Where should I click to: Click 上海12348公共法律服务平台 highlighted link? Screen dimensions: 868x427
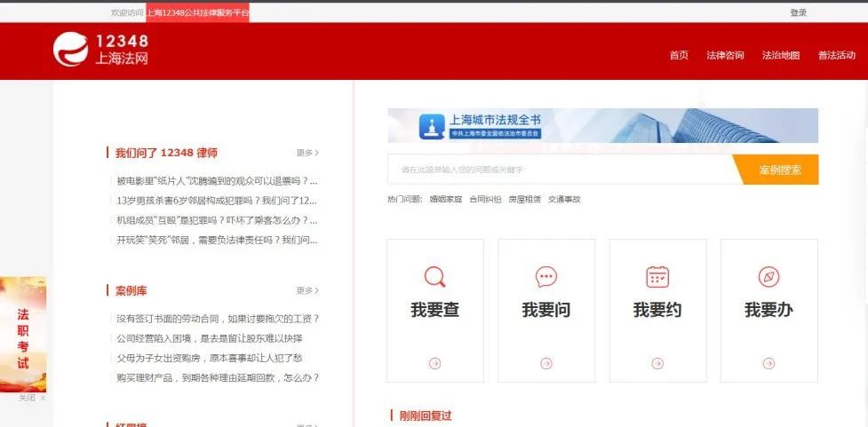point(197,12)
